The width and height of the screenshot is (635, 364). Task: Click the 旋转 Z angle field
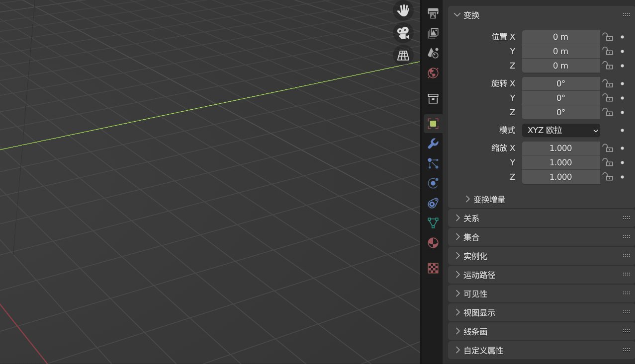click(x=561, y=112)
